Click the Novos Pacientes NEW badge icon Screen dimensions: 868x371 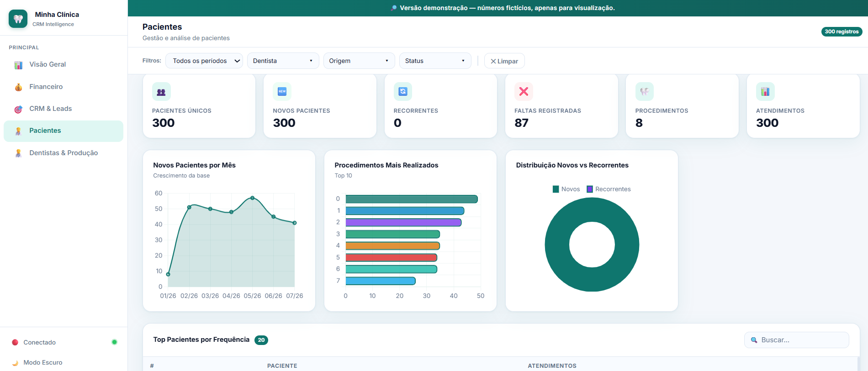(282, 92)
